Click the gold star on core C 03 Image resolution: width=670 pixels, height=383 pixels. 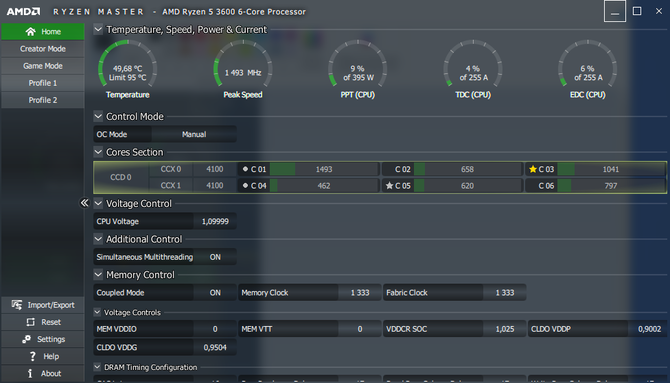[x=532, y=169]
